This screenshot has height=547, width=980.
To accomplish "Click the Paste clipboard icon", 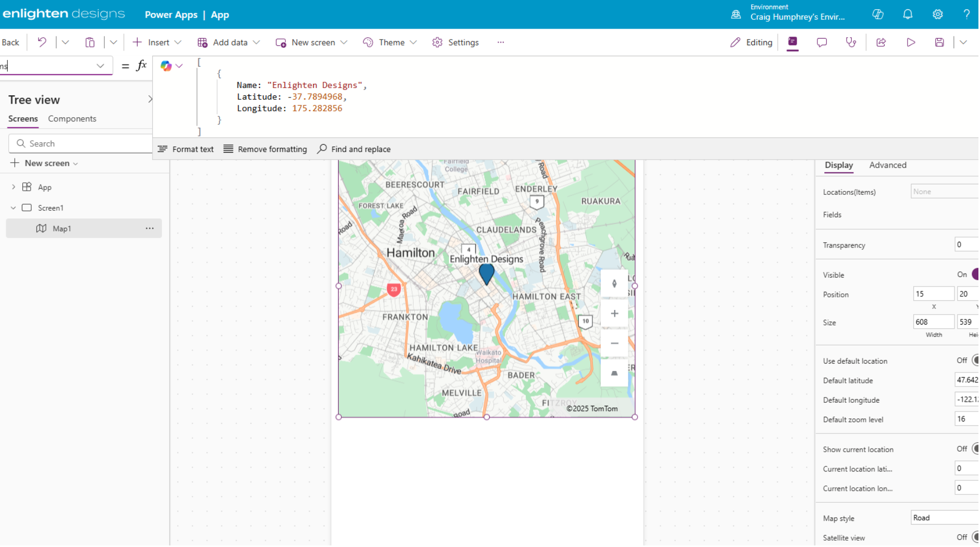I will (90, 42).
